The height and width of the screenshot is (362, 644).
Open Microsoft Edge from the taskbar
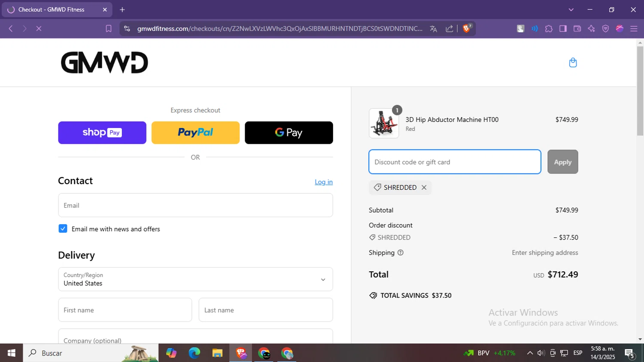194,353
